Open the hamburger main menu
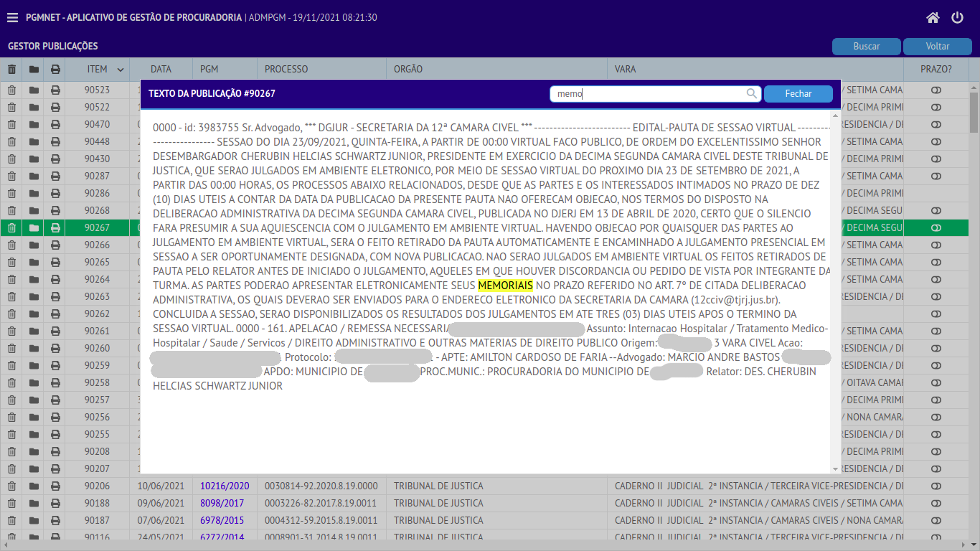This screenshot has width=980, height=551. click(12, 18)
